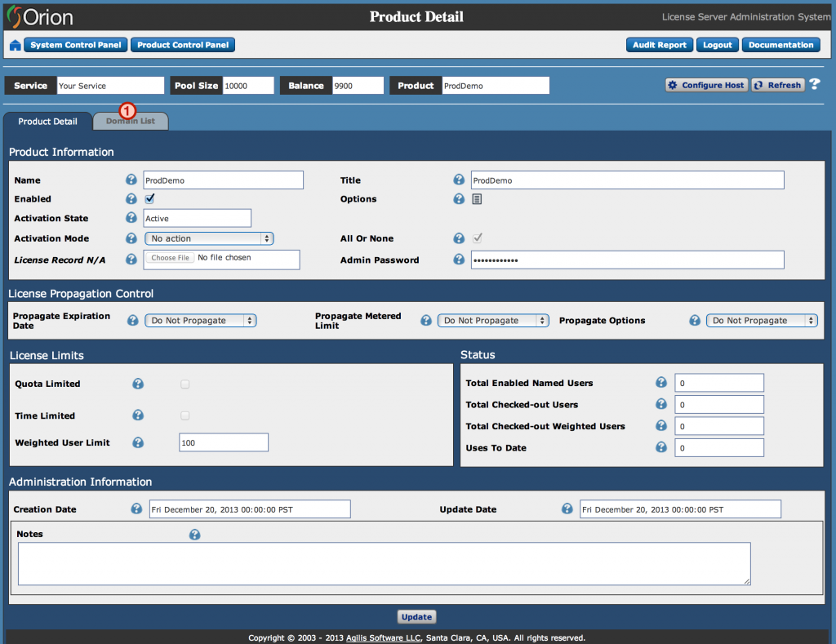Click the help icon next to Name
Image resolution: width=836 pixels, height=644 pixels.
(x=131, y=180)
